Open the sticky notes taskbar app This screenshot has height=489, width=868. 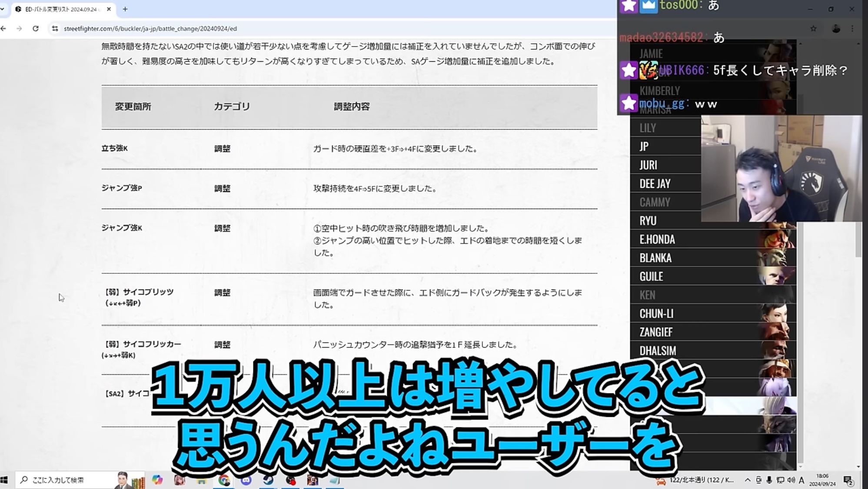[x=335, y=480]
